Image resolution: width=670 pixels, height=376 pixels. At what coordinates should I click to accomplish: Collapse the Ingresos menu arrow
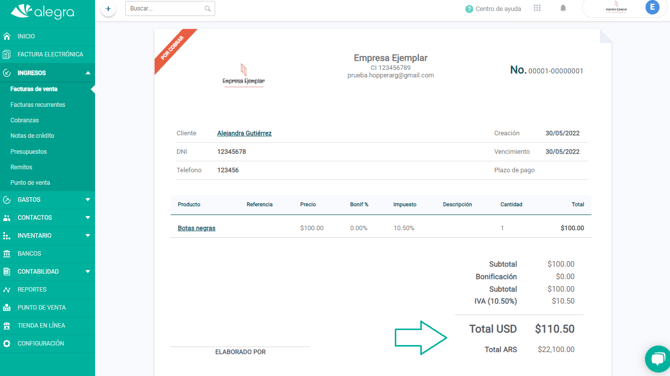click(88, 73)
